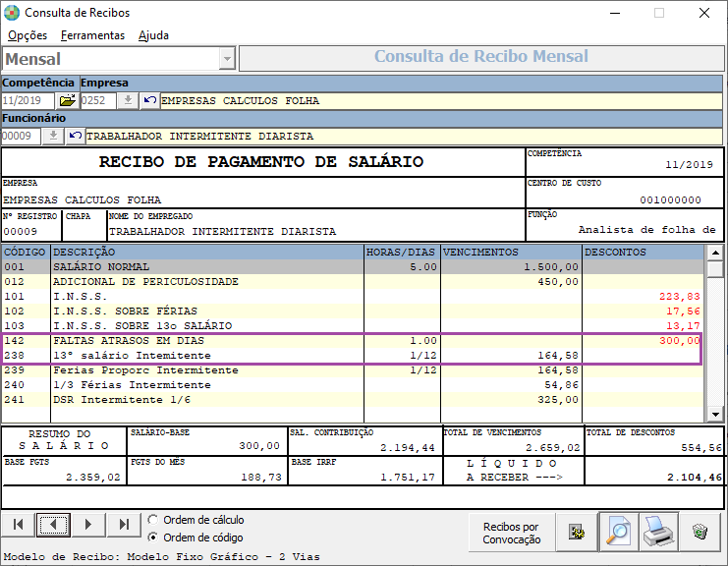The width and height of the screenshot is (728, 566).
Task: Go to next receipt record
Action: point(88,525)
